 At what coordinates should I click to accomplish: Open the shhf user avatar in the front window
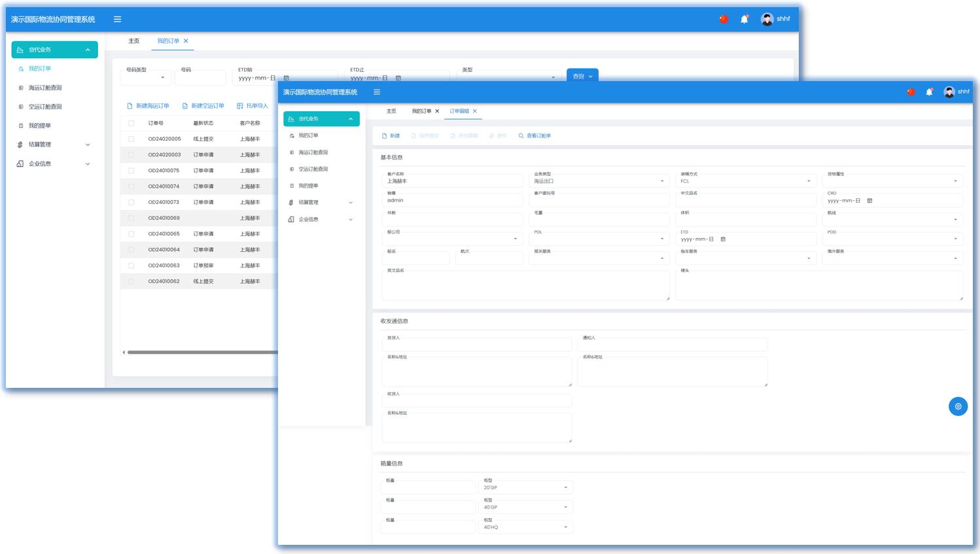click(x=949, y=92)
